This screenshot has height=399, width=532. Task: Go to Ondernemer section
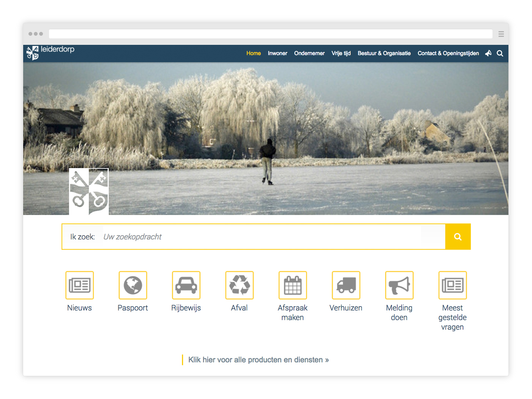(309, 53)
